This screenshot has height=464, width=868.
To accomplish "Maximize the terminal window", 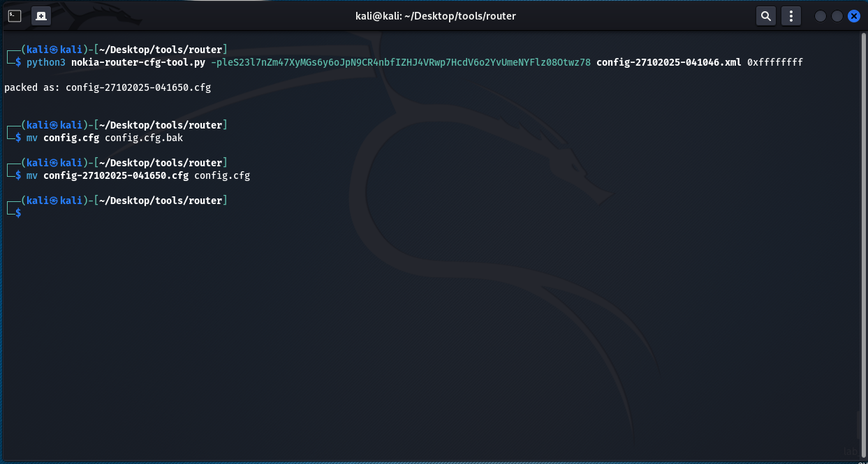I will [x=837, y=15].
